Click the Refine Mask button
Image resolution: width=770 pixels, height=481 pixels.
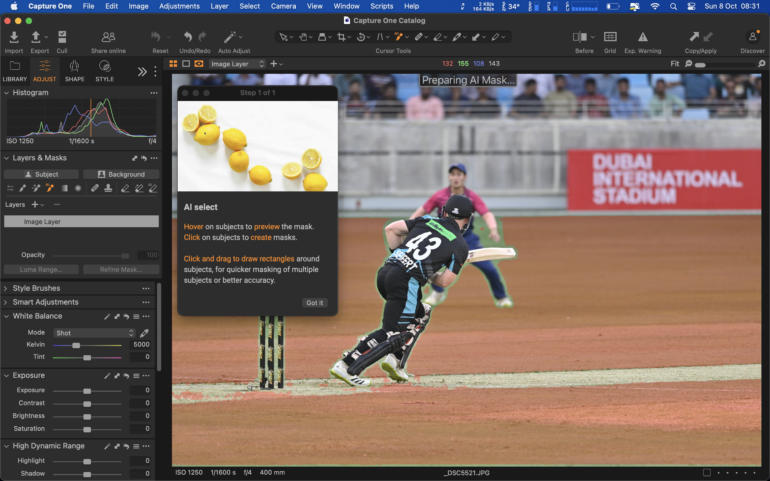point(121,269)
